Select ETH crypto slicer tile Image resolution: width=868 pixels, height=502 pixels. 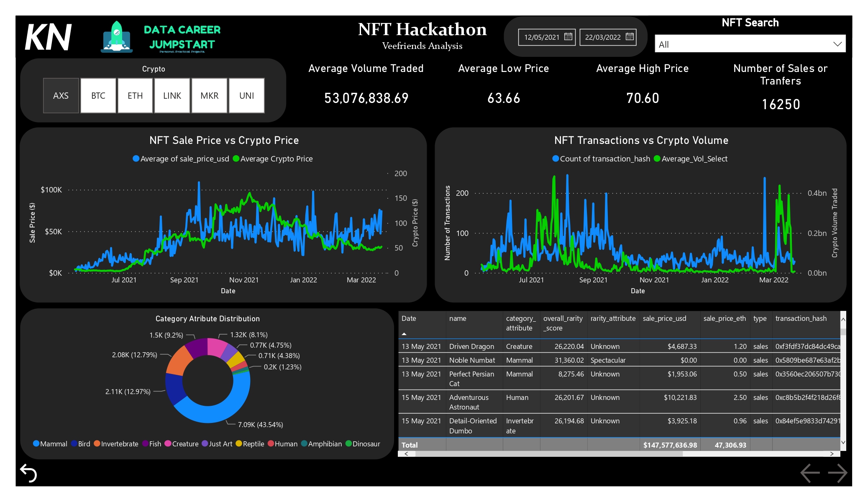(x=135, y=95)
